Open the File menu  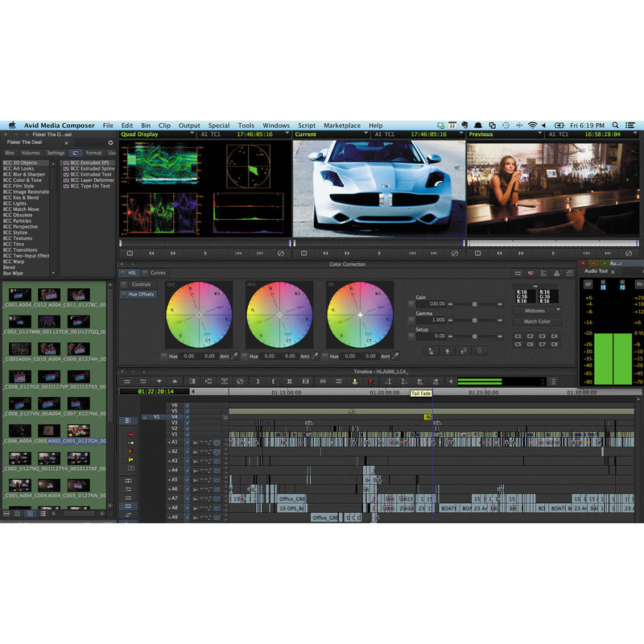tap(108, 126)
